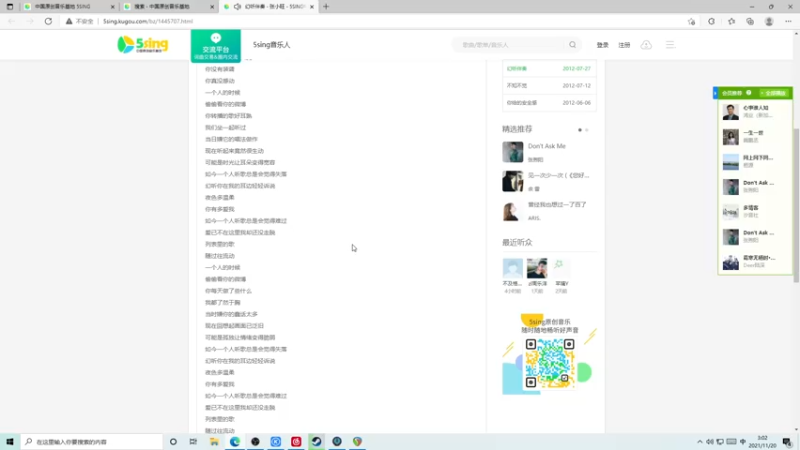Image resolution: width=800 pixels, height=450 pixels.
Task: Open a new browser tab
Action: coord(326,7)
